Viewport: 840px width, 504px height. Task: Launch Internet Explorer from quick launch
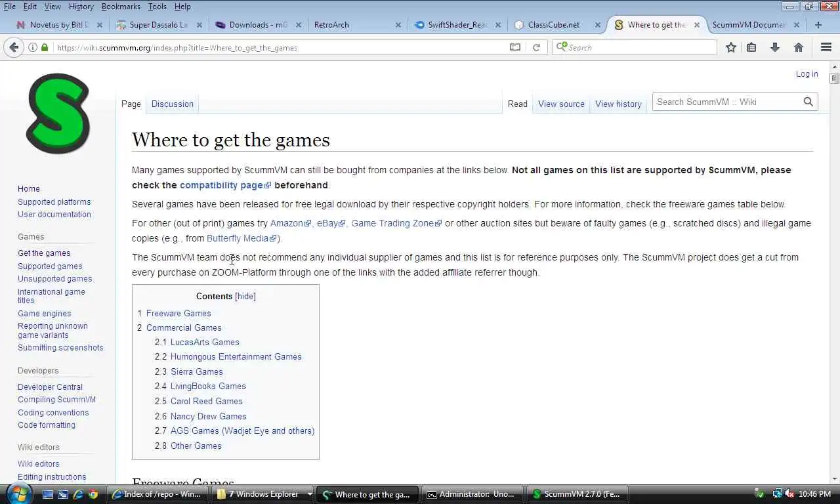click(78, 494)
